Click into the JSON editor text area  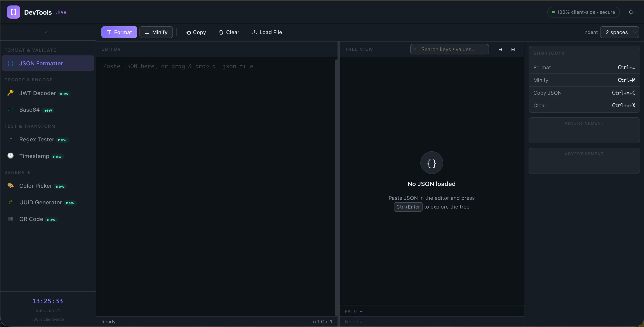point(216,186)
